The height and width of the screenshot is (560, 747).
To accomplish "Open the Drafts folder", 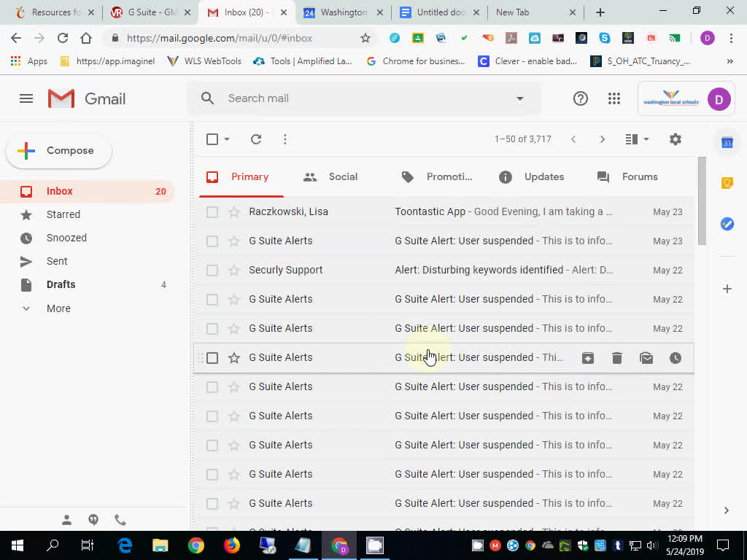I will [61, 284].
